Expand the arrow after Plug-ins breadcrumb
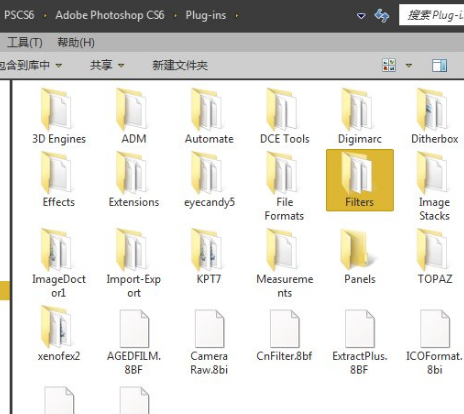This screenshot has width=464, height=414. pyautogui.click(x=236, y=15)
